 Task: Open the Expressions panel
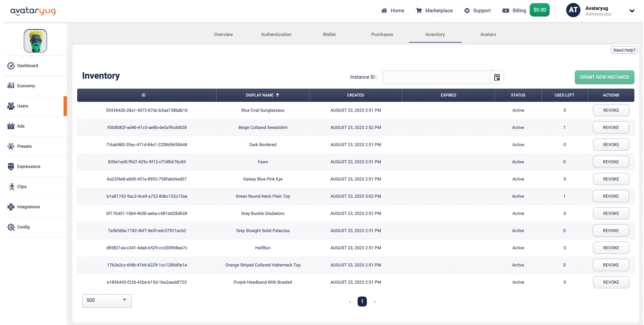point(28,166)
